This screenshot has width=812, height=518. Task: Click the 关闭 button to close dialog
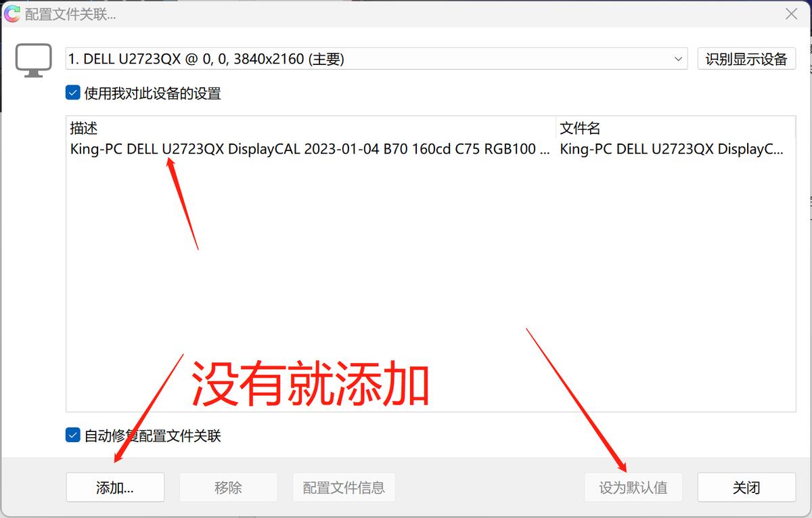click(x=746, y=487)
